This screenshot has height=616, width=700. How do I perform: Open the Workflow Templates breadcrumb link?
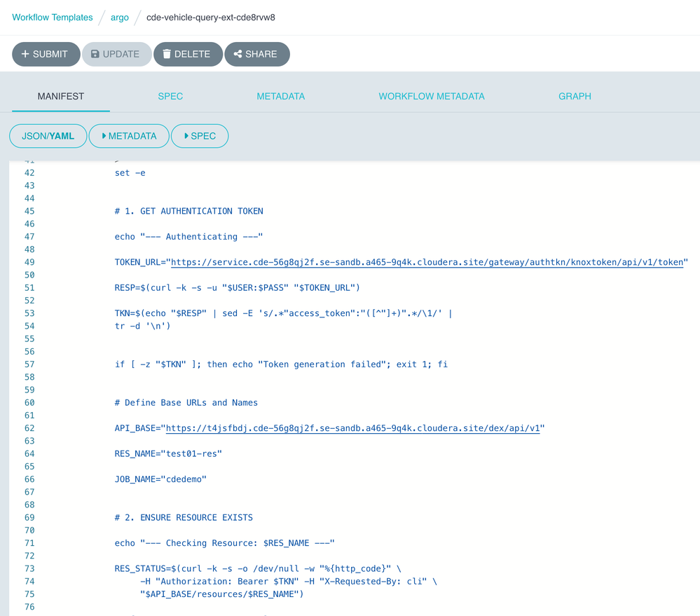[53, 18]
